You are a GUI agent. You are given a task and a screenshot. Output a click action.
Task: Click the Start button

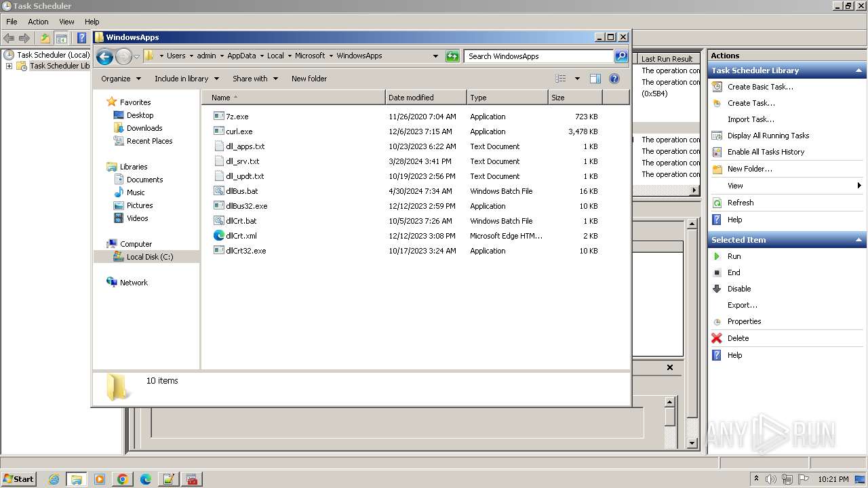(18, 479)
